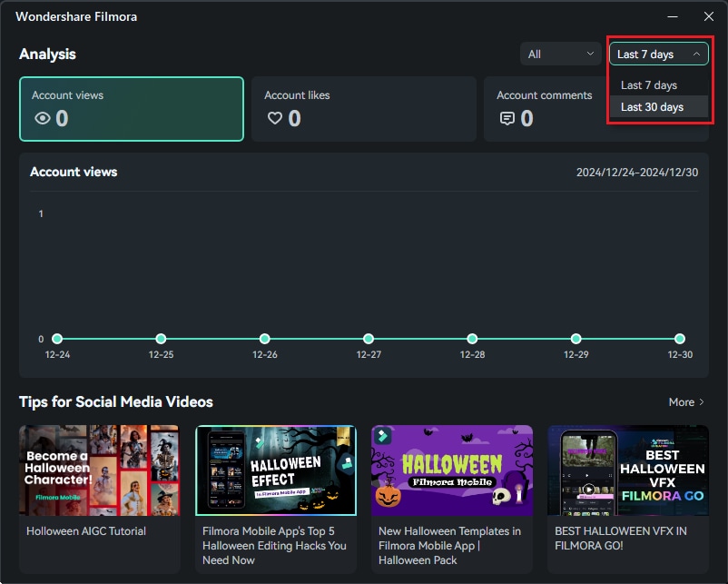Click New Halloween Templates in Filmora title
This screenshot has width=728, height=584.
449,546
